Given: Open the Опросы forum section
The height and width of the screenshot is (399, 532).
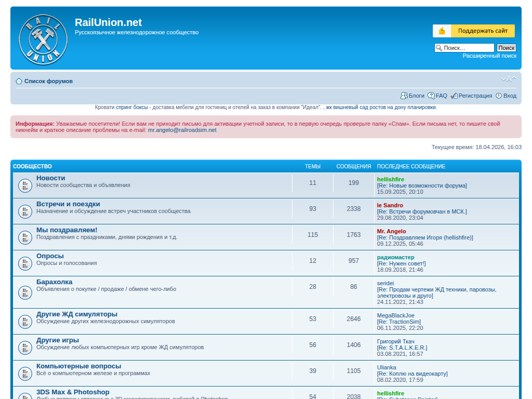Looking at the screenshot, I should coord(50,256).
